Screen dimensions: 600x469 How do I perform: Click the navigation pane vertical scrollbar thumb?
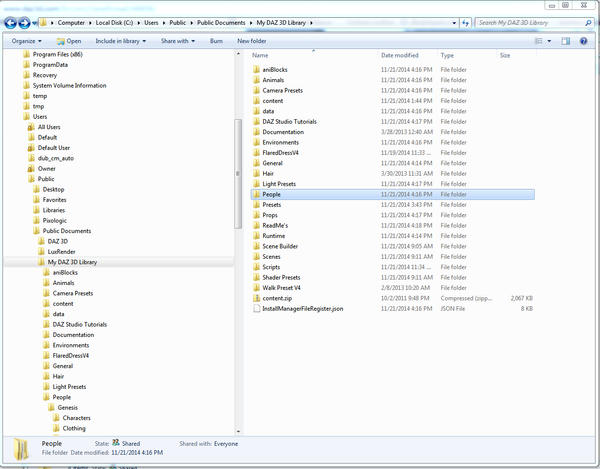tap(238, 173)
